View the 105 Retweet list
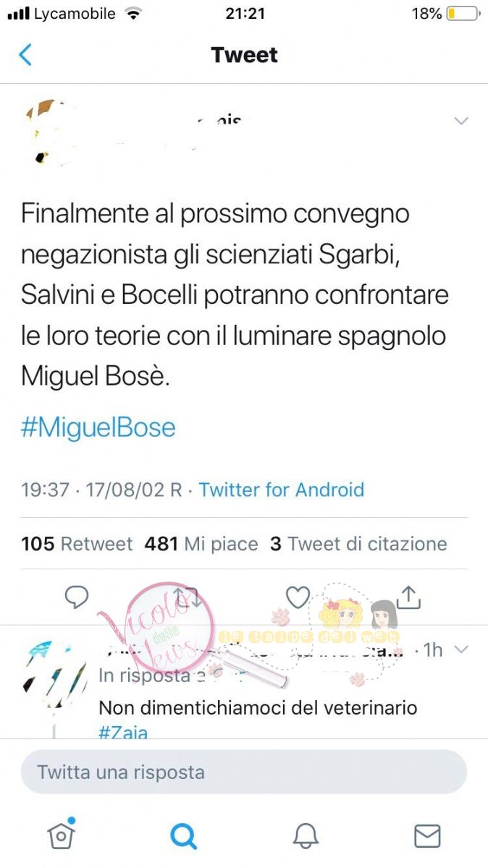The height and width of the screenshot is (868, 488). coord(77,544)
